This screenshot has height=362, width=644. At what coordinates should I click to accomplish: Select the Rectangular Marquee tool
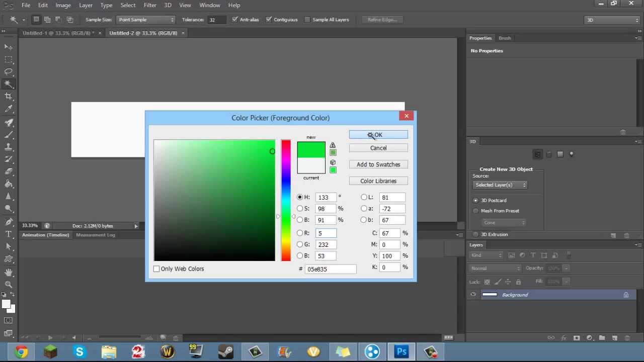tap(9, 59)
